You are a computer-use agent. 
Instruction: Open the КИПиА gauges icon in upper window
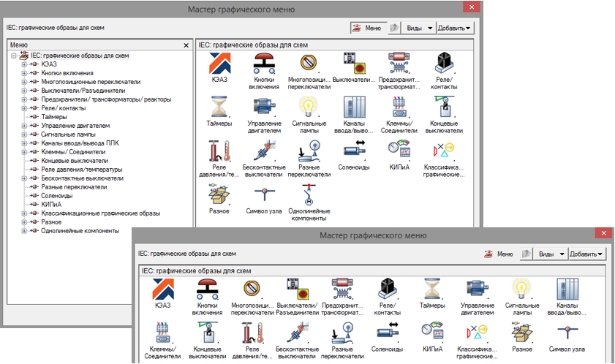coord(399,151)
